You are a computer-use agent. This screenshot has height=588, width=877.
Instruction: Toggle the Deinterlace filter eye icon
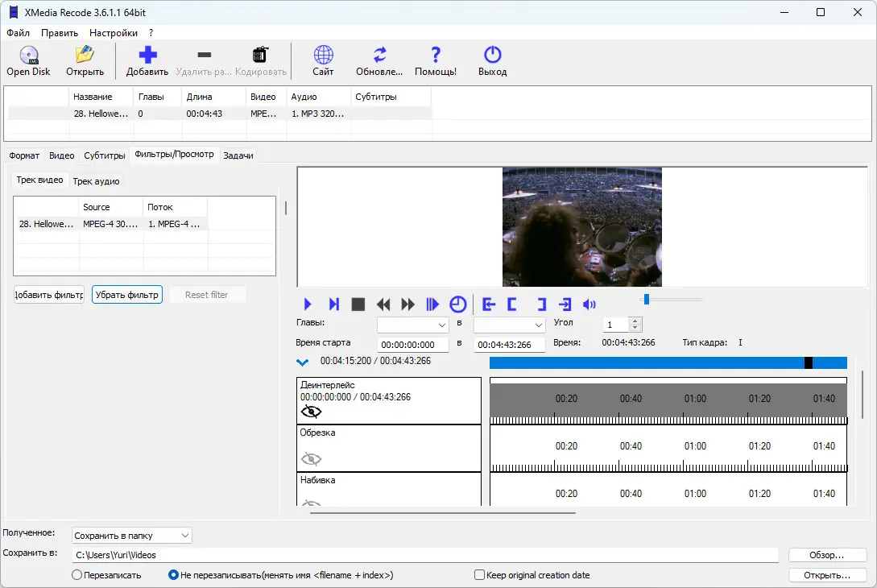coord(311,412)
